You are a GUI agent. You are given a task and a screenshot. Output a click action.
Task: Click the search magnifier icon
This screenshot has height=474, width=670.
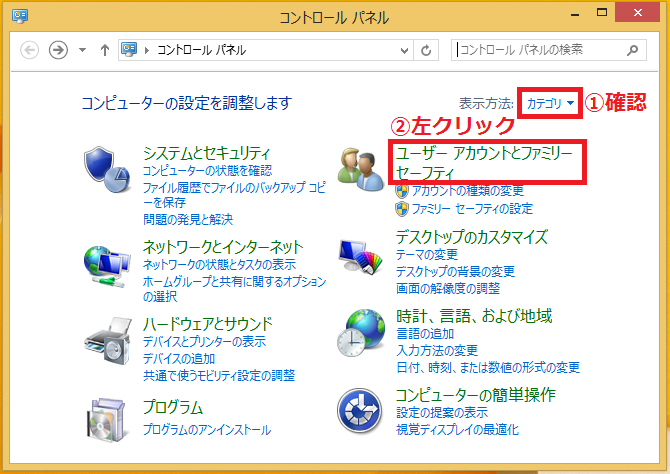[632, 50]
